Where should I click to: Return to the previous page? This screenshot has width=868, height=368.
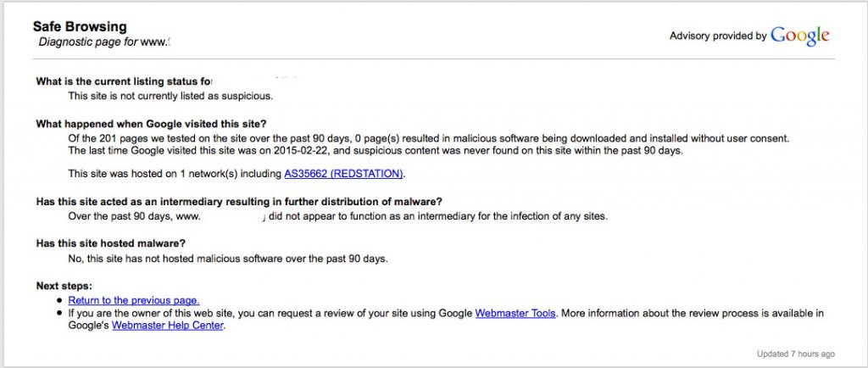click(x=134, y=300)
